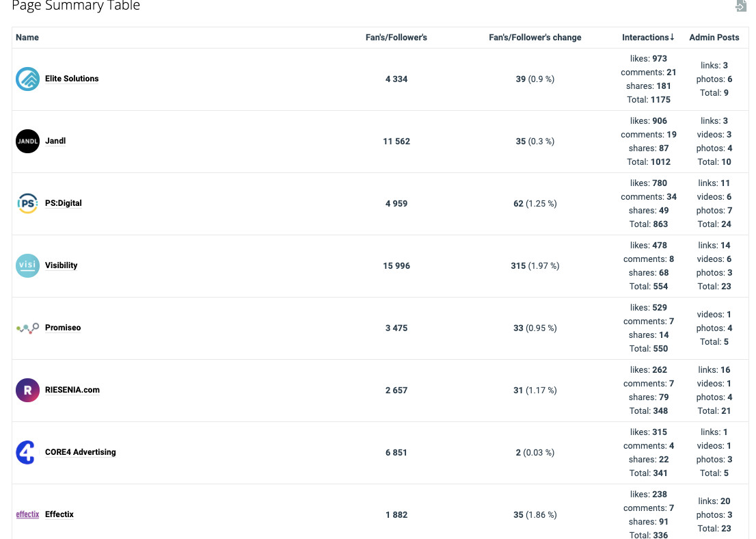Open the Visibility page link

coord(62,265)
